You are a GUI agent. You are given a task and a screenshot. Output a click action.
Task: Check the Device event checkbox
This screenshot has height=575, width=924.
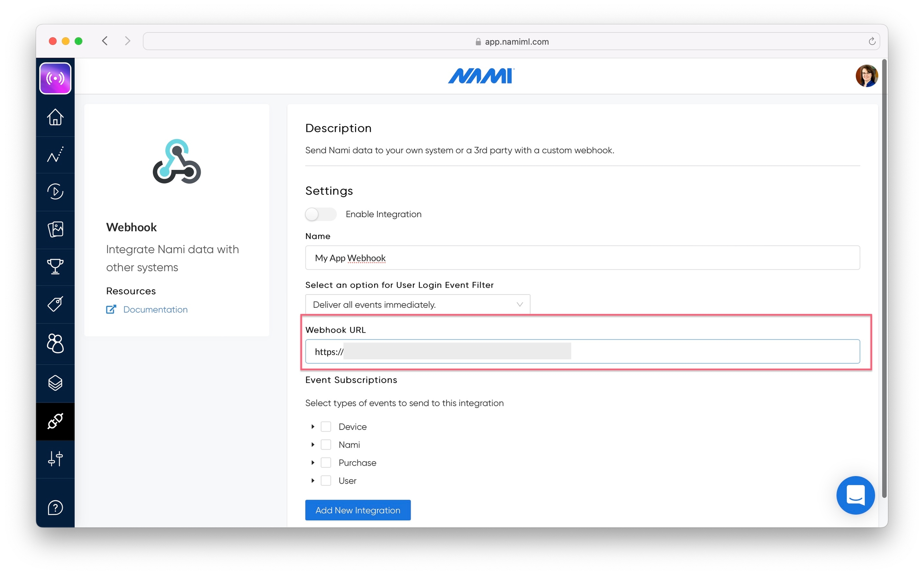point(326,426)
